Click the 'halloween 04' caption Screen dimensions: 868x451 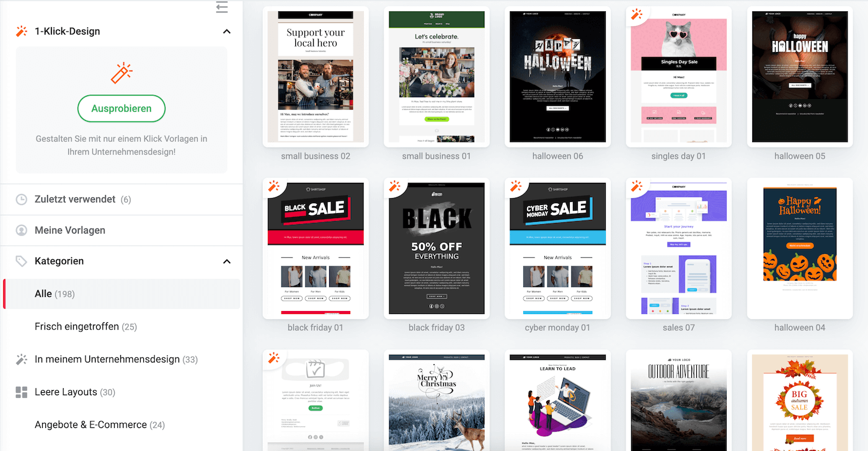800,328
